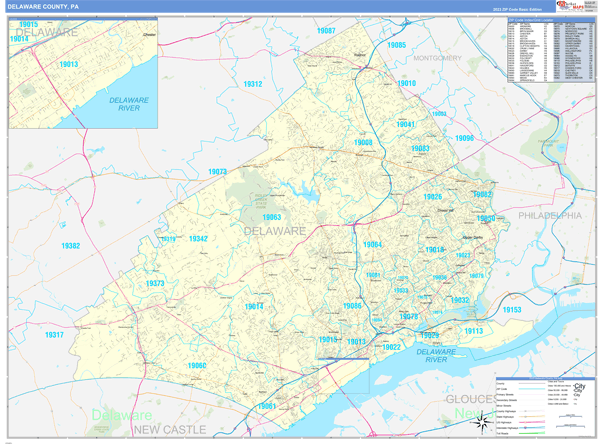Screen dimensions: 600x444
Task: Select ZIP code label 19081
Action: tap(373, 275)
